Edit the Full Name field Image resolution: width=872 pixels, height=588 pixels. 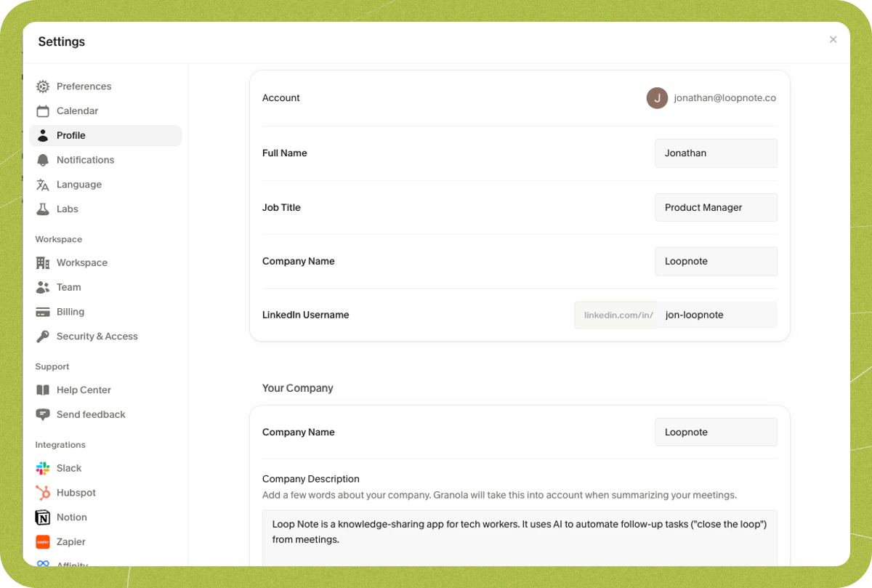click(x=716, y=153)
